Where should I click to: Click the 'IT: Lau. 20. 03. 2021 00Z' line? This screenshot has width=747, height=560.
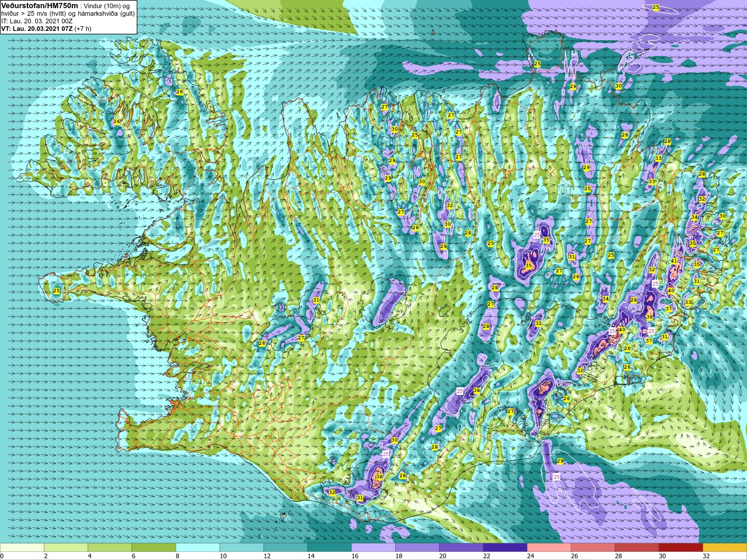(x=37, y=21)
